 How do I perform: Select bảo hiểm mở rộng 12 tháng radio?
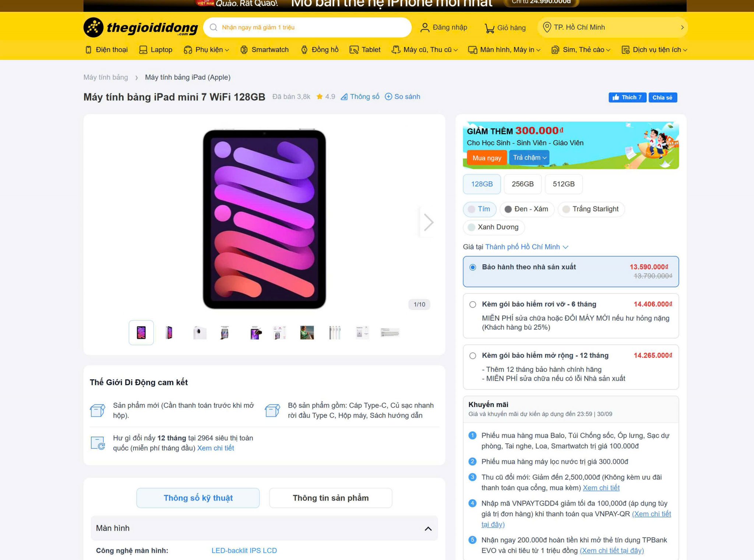pyautogui.click(x=473, y=356)
